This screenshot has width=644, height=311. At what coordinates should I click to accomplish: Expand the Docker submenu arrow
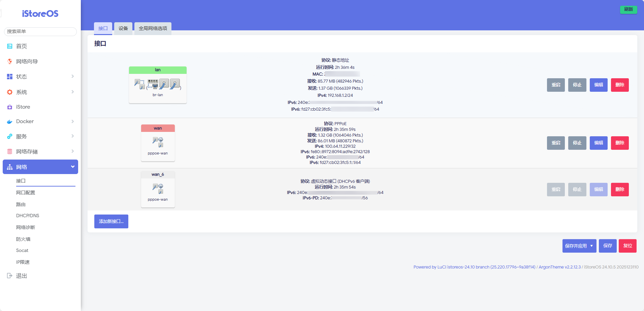pyautogui.click(x=73, y=121)
